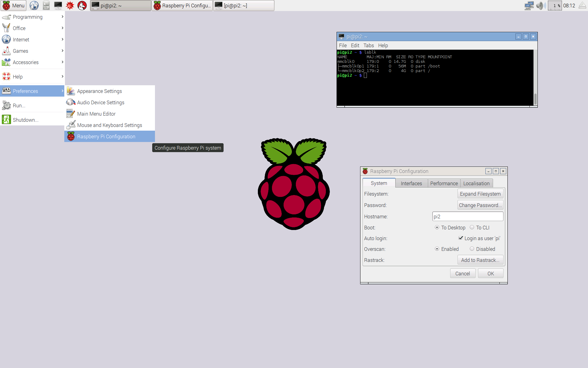Click the Raspberry Pi Configuration icon
The width and height of the screenshot is (588, 368).
click(71, 136)
